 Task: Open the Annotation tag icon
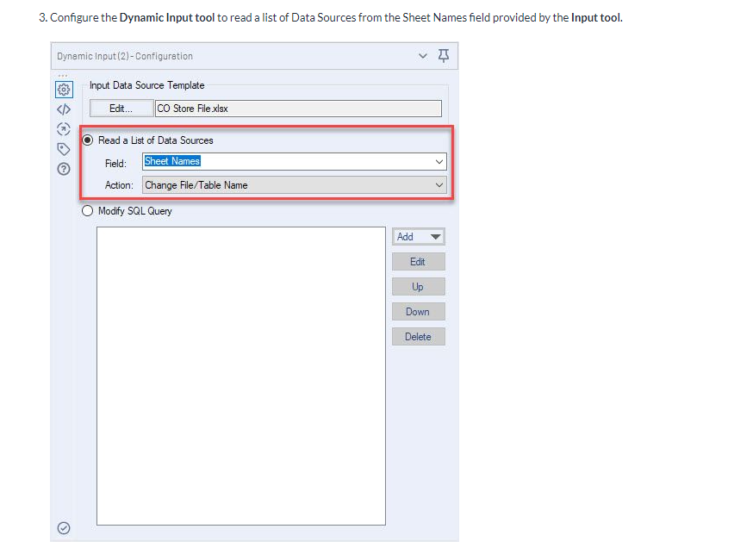point(63,148)
